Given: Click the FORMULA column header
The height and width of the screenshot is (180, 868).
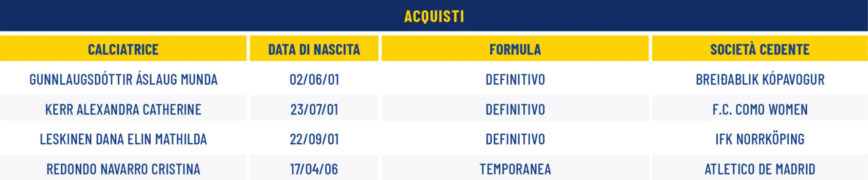Looking at the screenshot, I should point(515,49).
